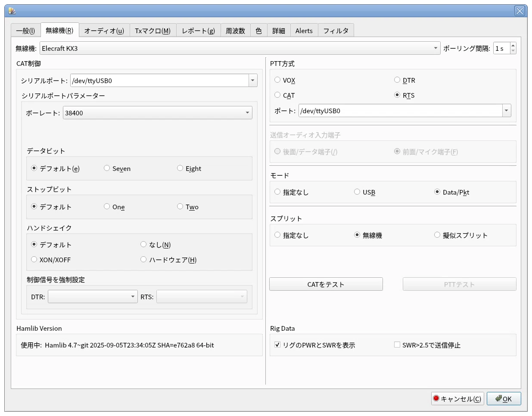Toggle リグのPWRとSWRを表示 checkbox
The image size is (532, 416).
coord(315,345)
